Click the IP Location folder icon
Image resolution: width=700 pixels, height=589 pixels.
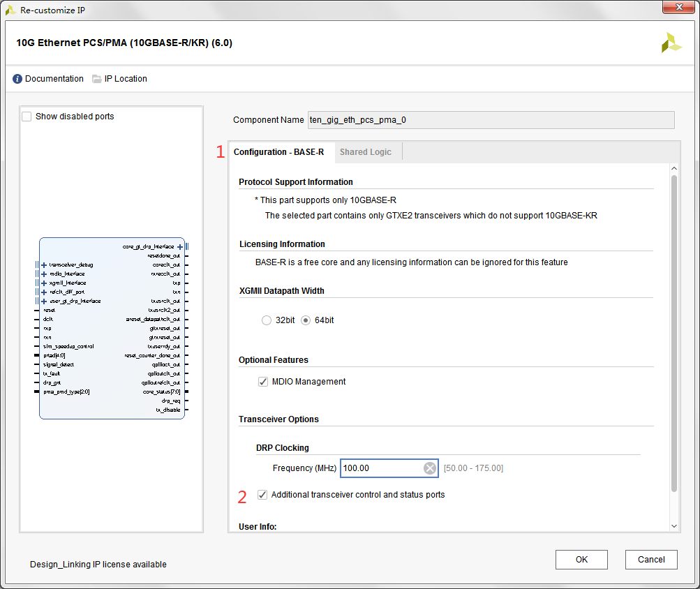[97, 79]
